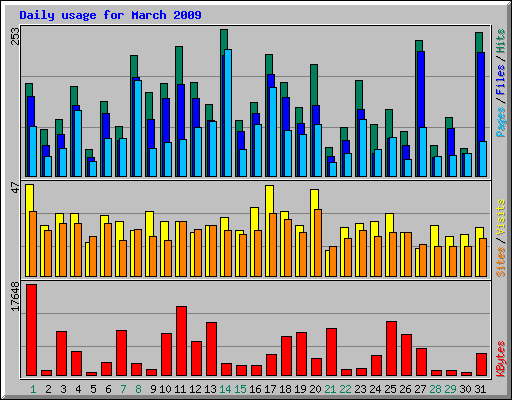The width and height of the screenshot is (512, 400).
Task: Click the red KBytes bar for day 1
Action: [x=32, y=330]
